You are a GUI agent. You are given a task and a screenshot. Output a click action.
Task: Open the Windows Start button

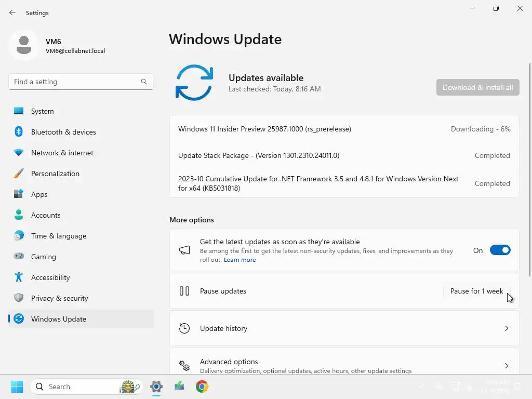tap(17, 387)
